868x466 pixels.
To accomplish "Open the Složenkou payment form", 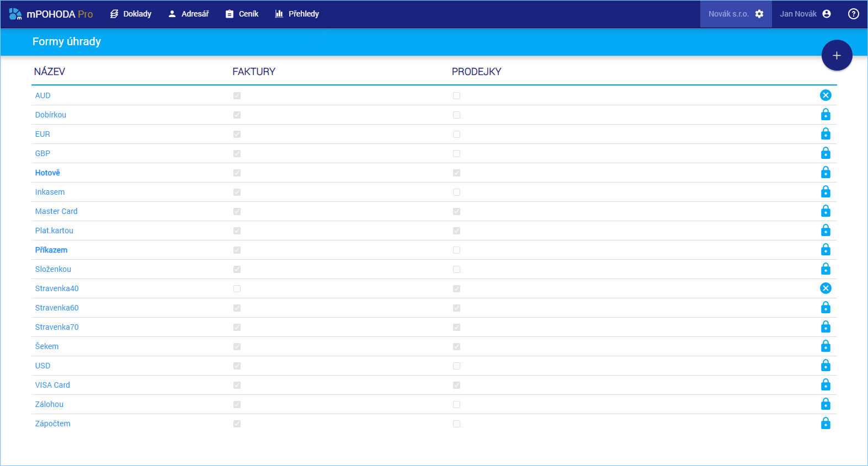I will pyautogui.click(x=53, y=269).
